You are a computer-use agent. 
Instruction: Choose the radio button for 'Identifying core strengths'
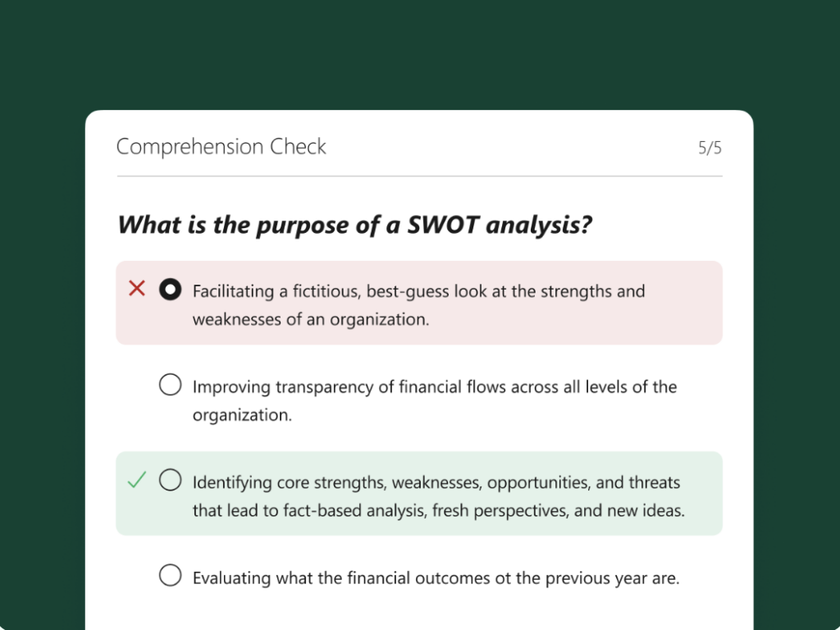(170, 480)
